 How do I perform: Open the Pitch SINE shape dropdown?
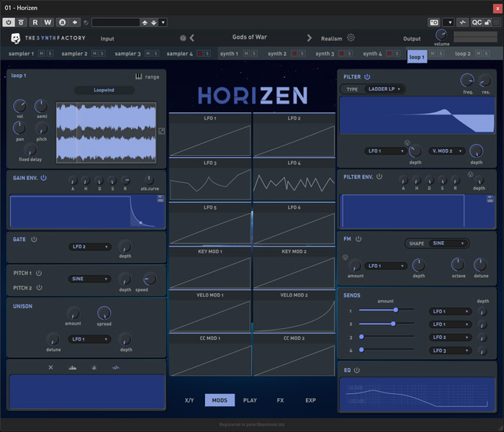point(89,279)
